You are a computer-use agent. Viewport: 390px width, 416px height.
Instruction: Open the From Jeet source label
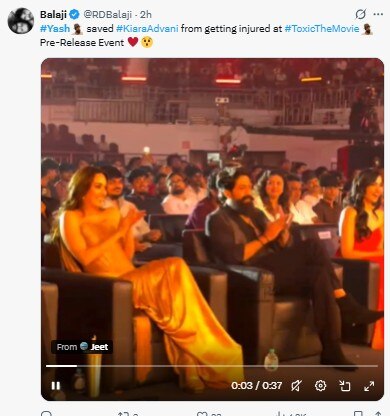click(x=82, y=347)
